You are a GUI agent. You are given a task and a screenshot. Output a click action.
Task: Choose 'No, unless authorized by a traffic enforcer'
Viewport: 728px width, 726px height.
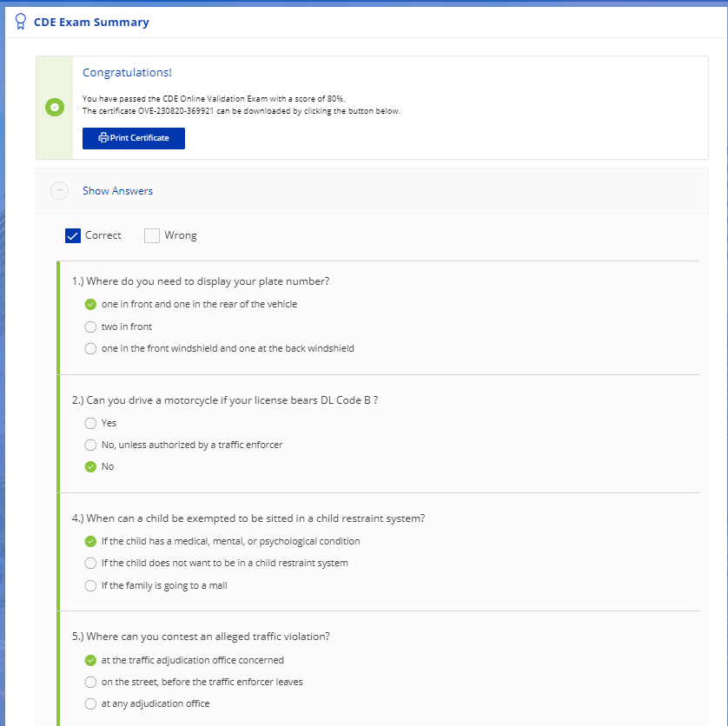[x=90, y=445]
